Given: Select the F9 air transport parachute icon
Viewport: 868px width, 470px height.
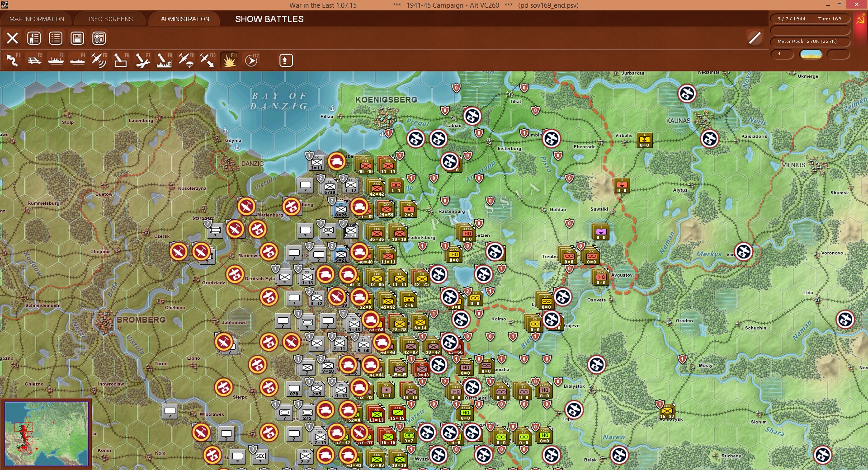Looking at the screenshot, I should 186,60.
